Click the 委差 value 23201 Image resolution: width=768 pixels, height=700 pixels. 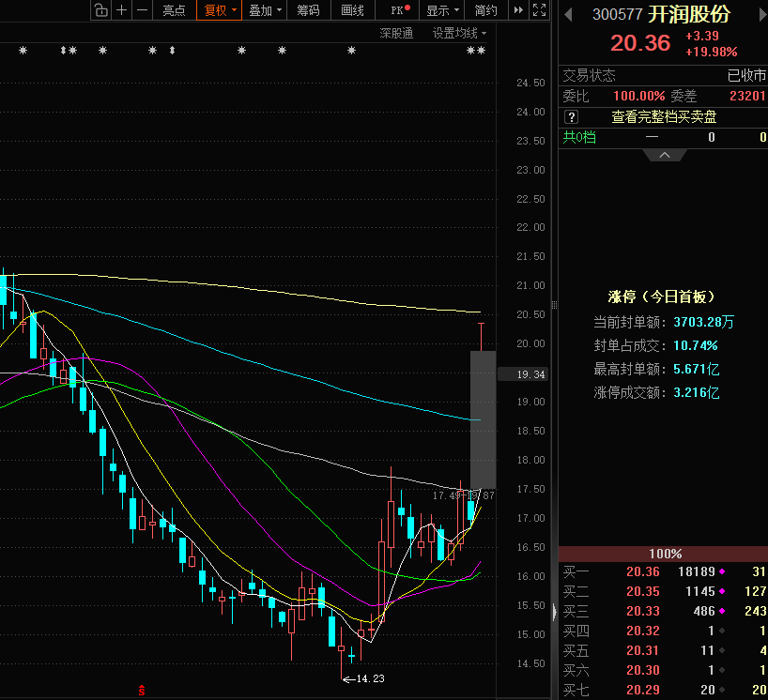(747, 96)
